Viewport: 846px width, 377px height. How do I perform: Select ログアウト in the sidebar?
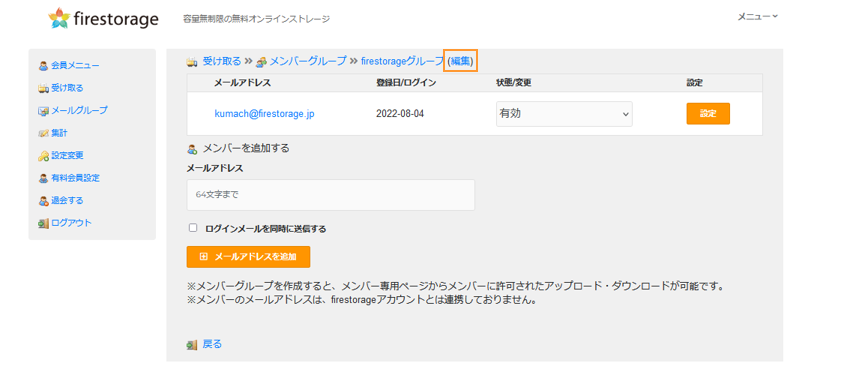point(71,223)
